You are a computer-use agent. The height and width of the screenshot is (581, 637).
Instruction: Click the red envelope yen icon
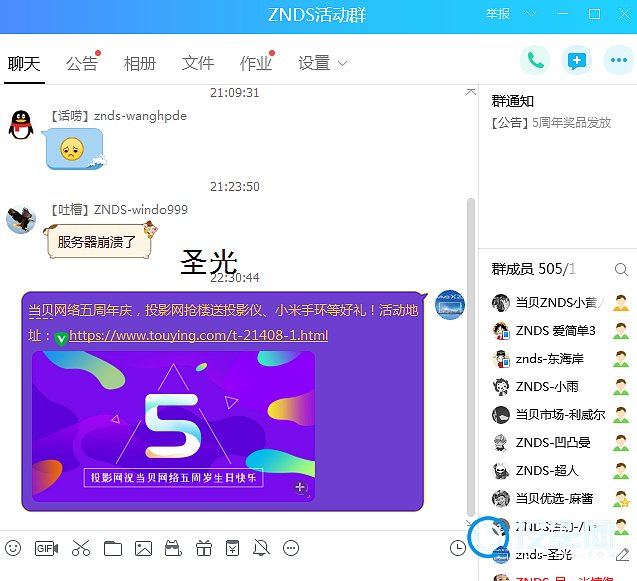point(232,548)
